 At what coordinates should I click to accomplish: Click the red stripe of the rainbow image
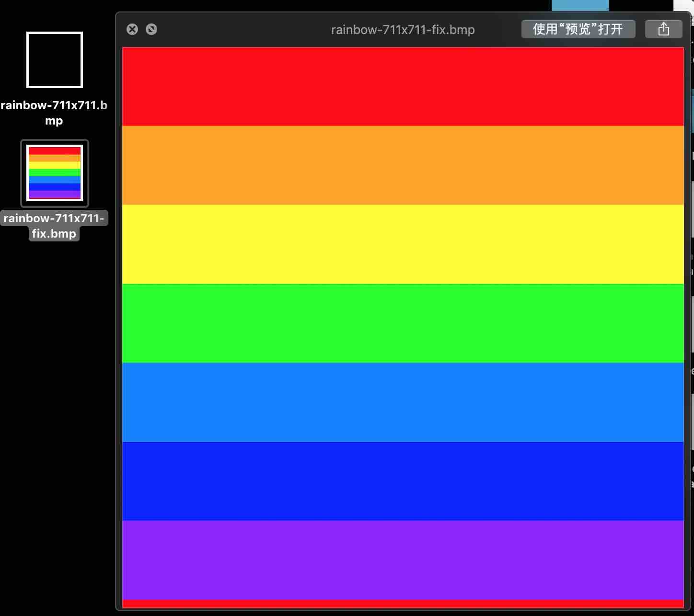coord(403,86)
